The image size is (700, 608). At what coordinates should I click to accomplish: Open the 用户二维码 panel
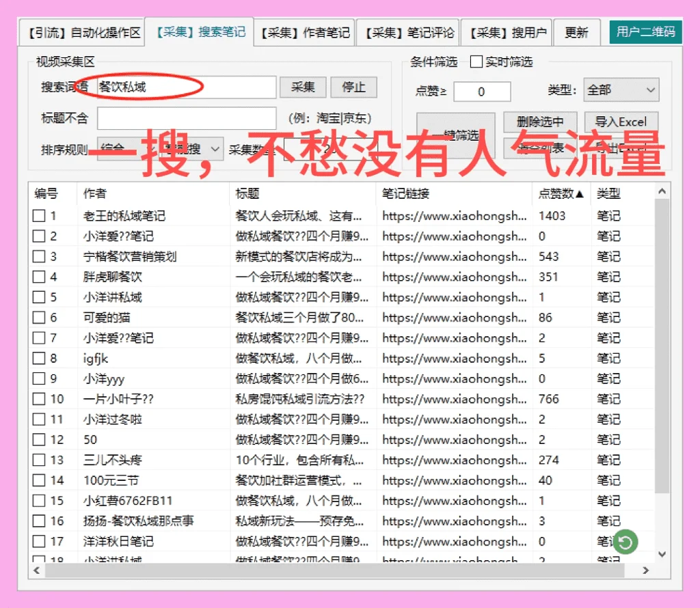(x=645, y=31)
